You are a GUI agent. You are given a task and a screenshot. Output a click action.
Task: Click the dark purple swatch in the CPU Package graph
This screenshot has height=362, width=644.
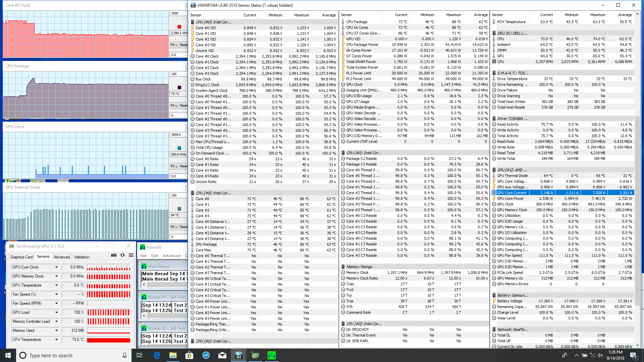pos(179,87)
